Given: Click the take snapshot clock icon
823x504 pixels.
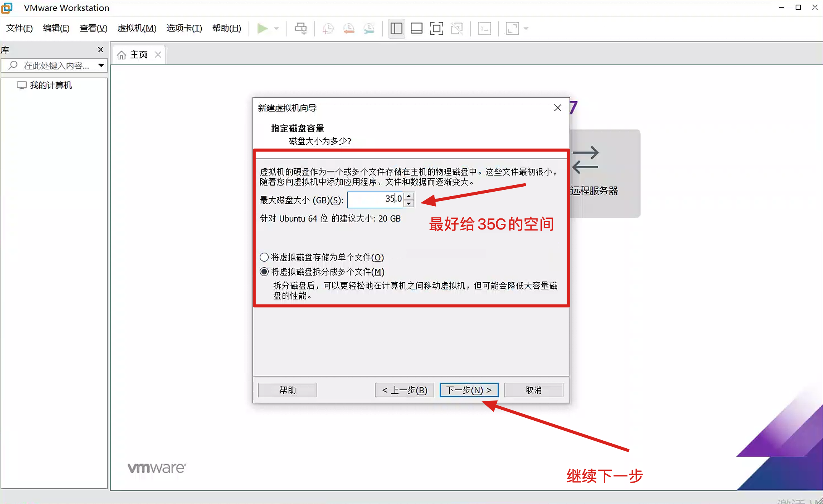Looking at the screenshot, I should click(328, 28).
